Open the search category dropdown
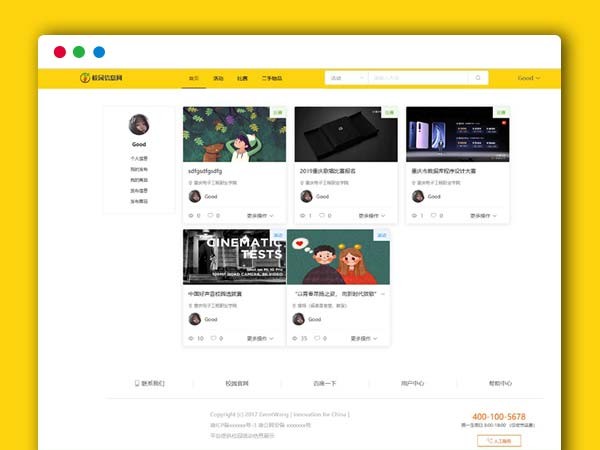This screenshot has height=450, width=600. (x=346, y=78)
